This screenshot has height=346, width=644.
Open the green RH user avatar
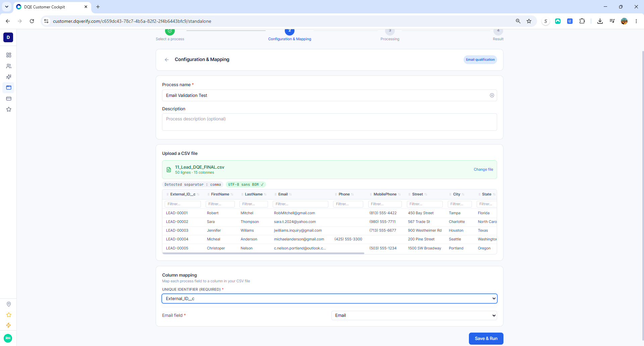click(x=8, y=338)
